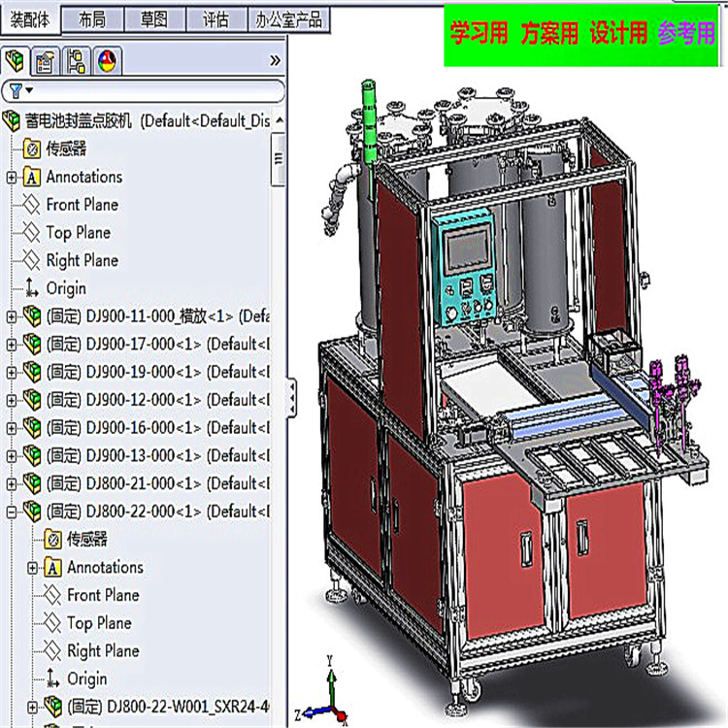This screenshot has width=728, height=728.
Task: Switch to the 草图 tab
Action: [154, 19]
